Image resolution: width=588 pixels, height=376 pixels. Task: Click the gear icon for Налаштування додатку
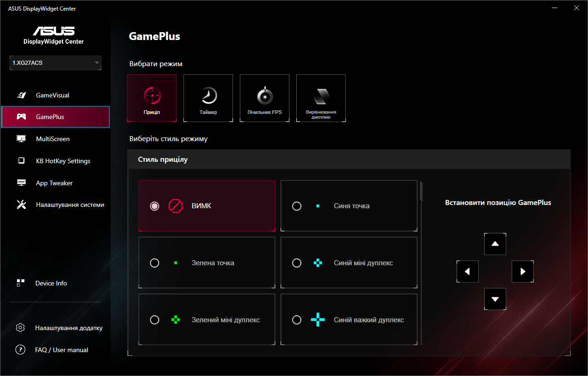click(x=20, y=328)
